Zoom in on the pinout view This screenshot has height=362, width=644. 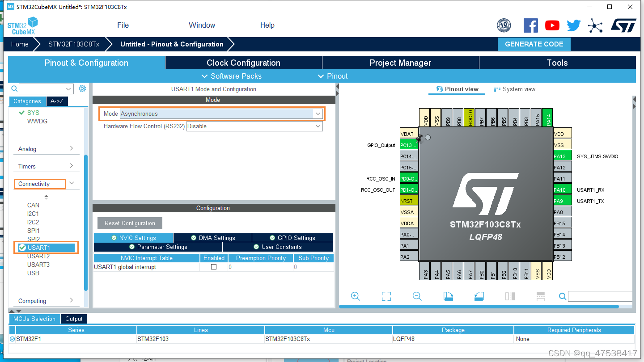coord(355,296)
